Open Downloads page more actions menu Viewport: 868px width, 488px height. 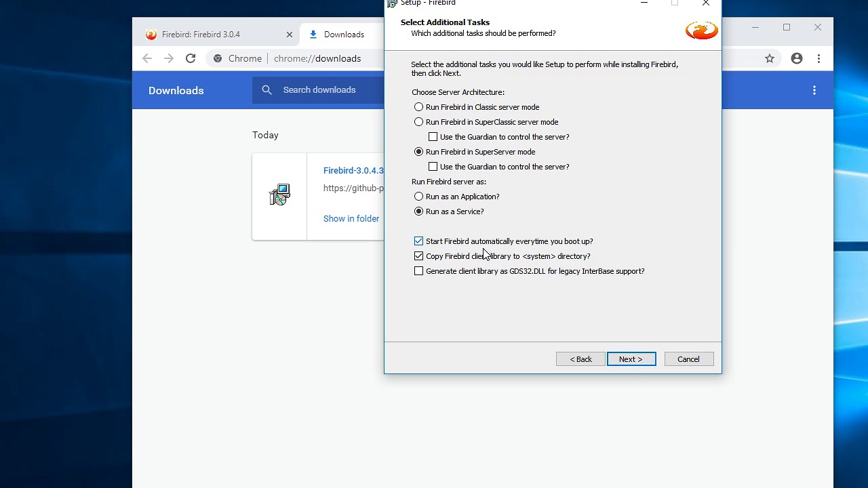pyautogui.click(x=814, y=90)
